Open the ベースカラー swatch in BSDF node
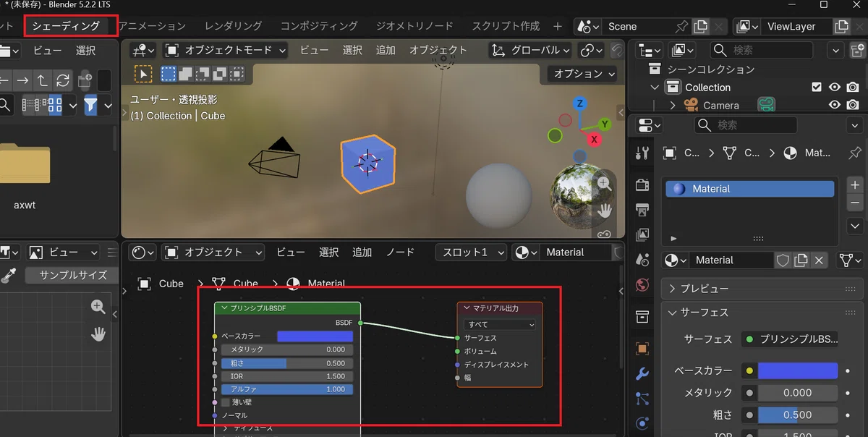 coord(315,336)
